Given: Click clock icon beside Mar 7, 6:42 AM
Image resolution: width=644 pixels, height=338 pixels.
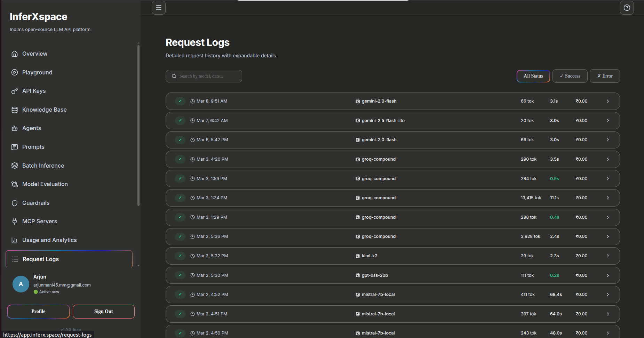Looking at the screenshot, I should (x=192, y=121).
